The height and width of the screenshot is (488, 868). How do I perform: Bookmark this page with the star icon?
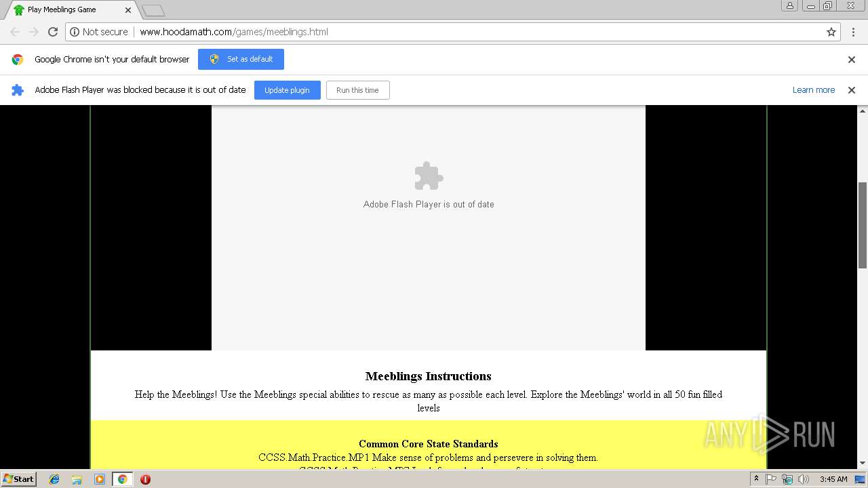point(831,32)
